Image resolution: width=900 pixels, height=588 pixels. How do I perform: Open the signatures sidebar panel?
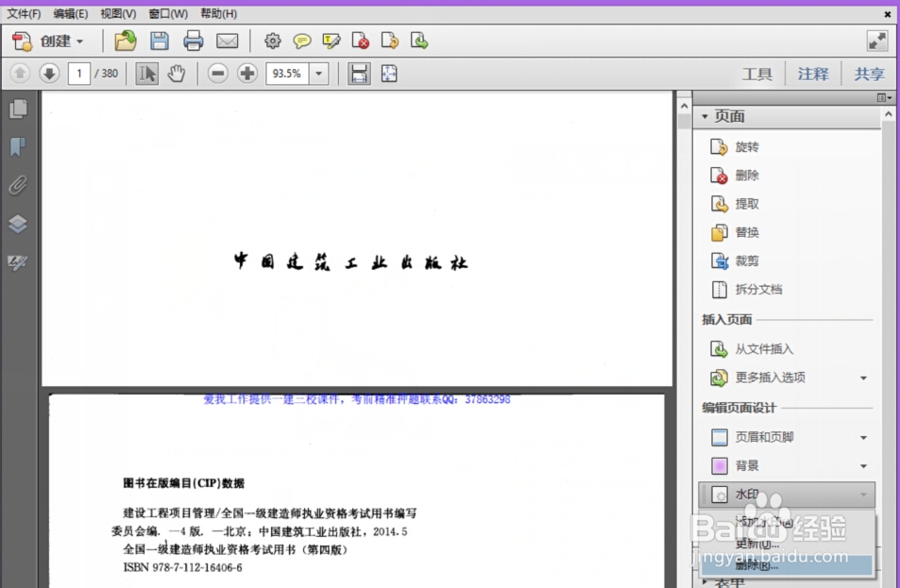[x=18, y=262]
